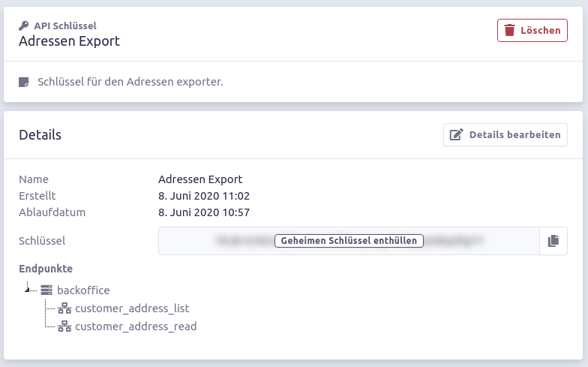Click the key icon beside API Schlüssel
This screenshot has height=367, width=588.
pyautogui.click(x=24, y=26)
